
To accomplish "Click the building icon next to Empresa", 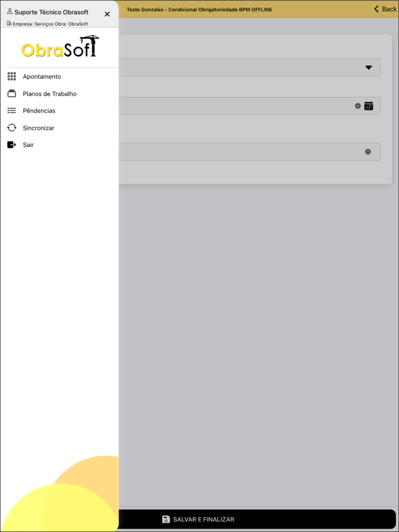I will click(9, 24).
